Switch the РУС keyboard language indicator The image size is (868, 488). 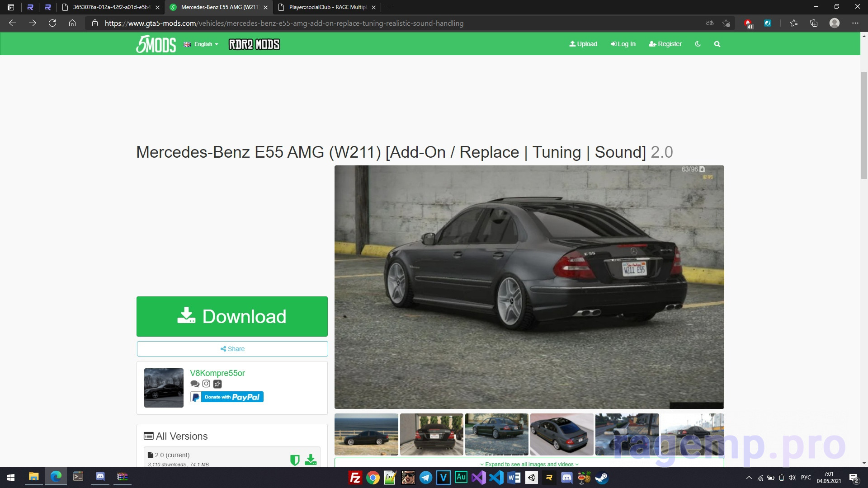point(806,478)
